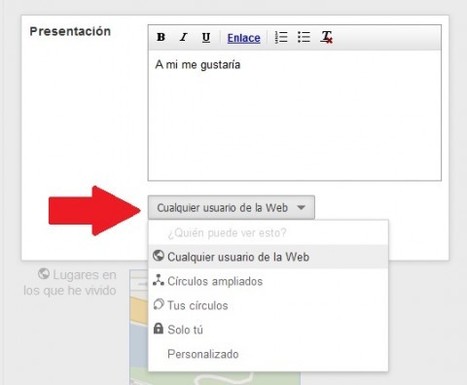Click the extended circles icon beside Círculos ampliados
This screenshot has height=385, width=467.
click(x=158, y=280)
